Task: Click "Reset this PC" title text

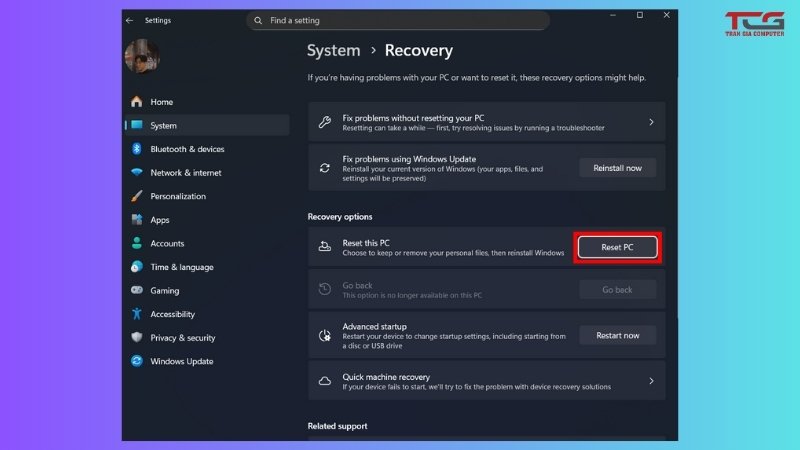Action: [x=366, y=243]
